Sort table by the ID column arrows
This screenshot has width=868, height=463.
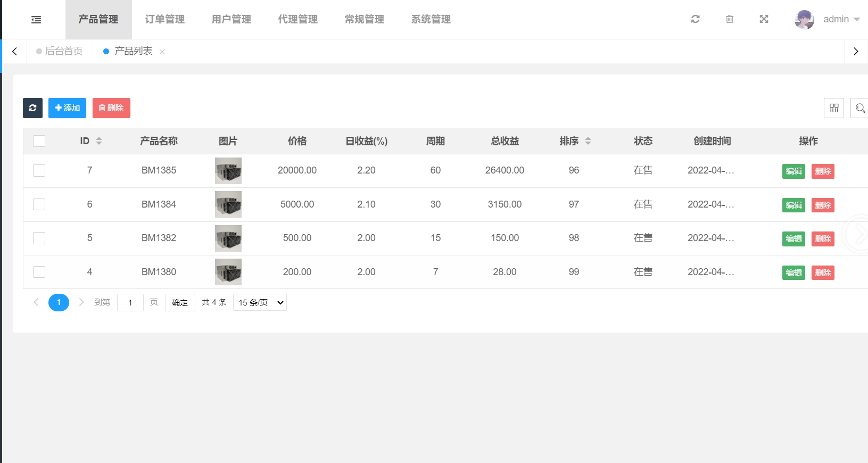click(99, 141)
